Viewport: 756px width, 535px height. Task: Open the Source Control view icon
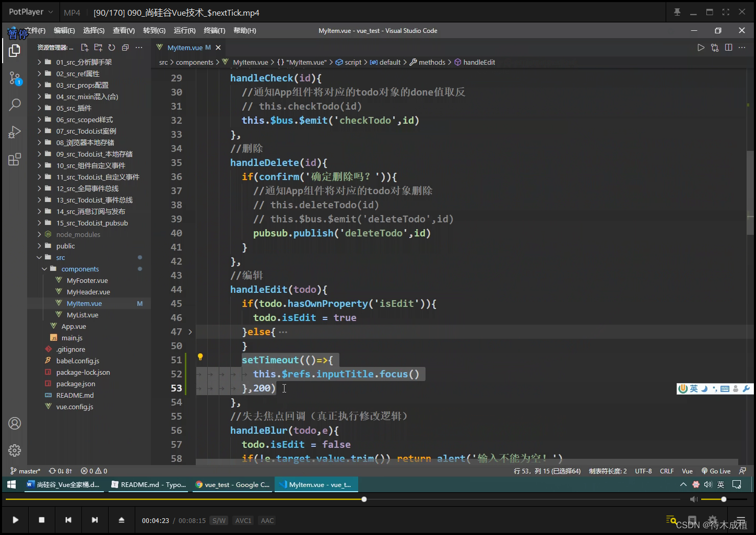(x=15, y=78)
